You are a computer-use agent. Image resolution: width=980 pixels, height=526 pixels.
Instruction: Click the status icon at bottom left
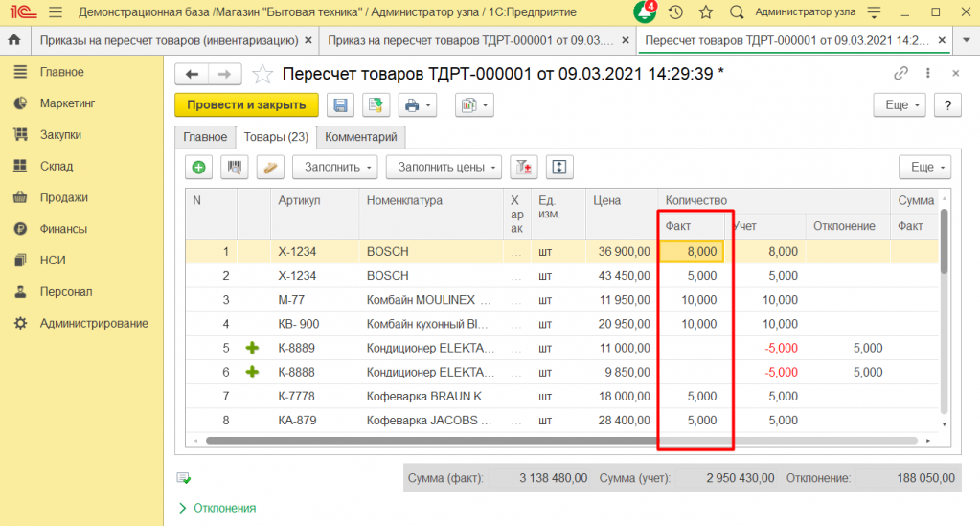183,478
